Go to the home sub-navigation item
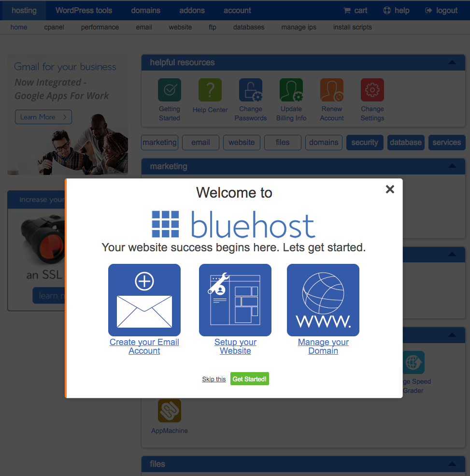Image resolution: width=470 pixels, height=476 pixels. tap(19, 28)
